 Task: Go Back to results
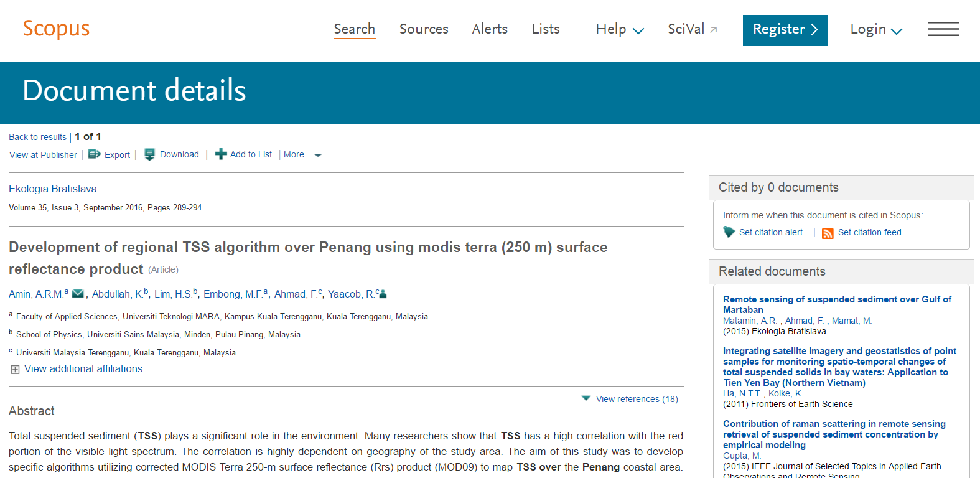37,137
